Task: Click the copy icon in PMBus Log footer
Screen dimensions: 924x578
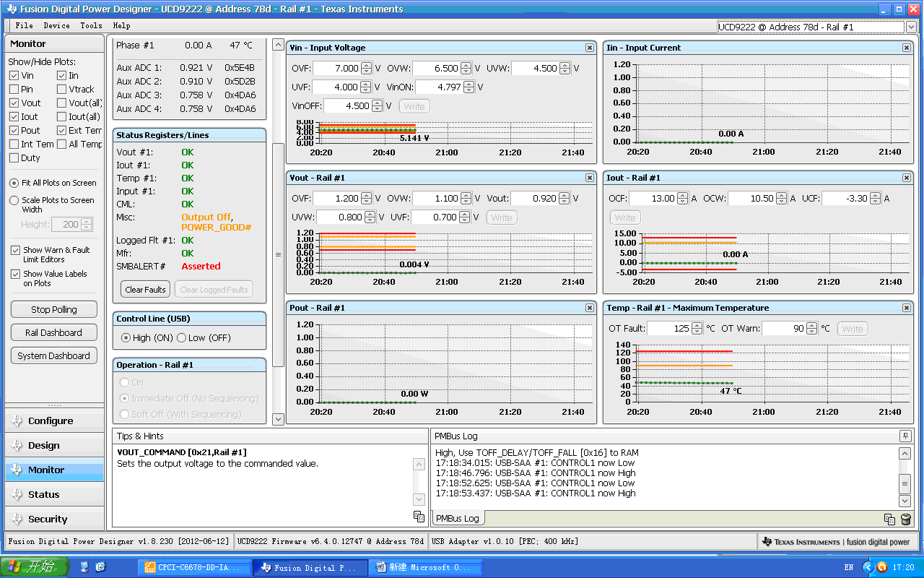Action: click(890, 519)
